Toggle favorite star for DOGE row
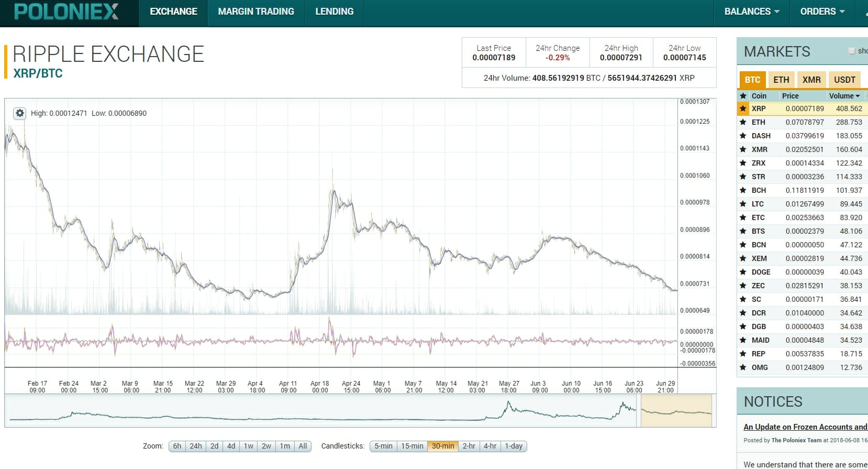 click(743, 272)
